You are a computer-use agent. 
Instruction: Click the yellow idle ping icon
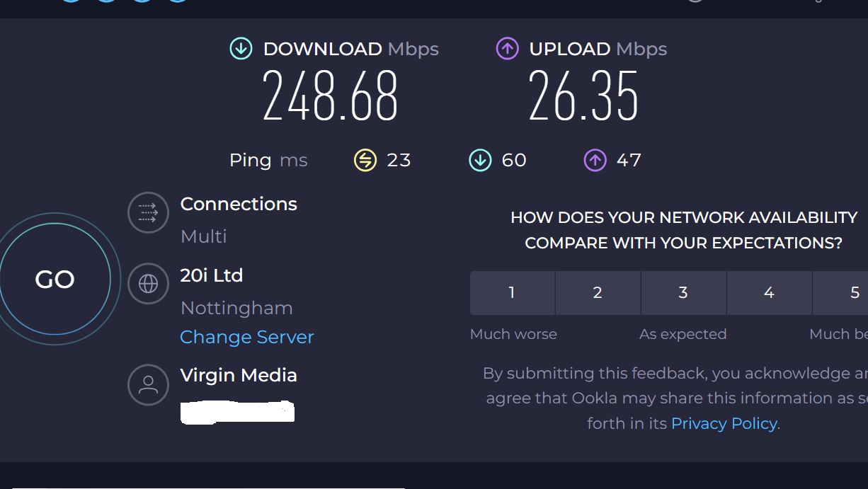pyautogui.click(x=365, y=161)
